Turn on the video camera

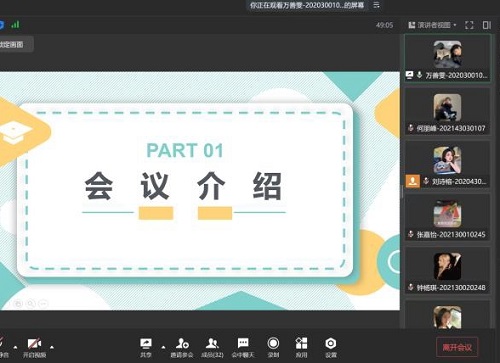click(34, 347)
